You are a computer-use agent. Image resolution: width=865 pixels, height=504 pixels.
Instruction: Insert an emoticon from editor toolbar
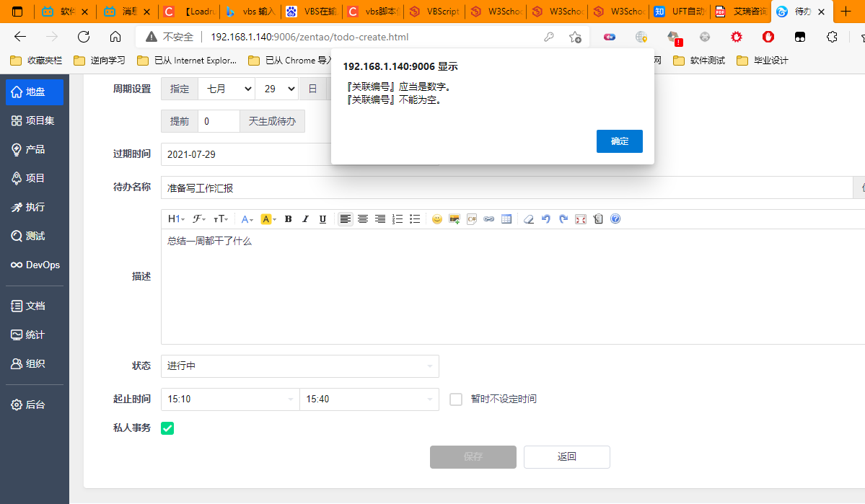[436, 219]
